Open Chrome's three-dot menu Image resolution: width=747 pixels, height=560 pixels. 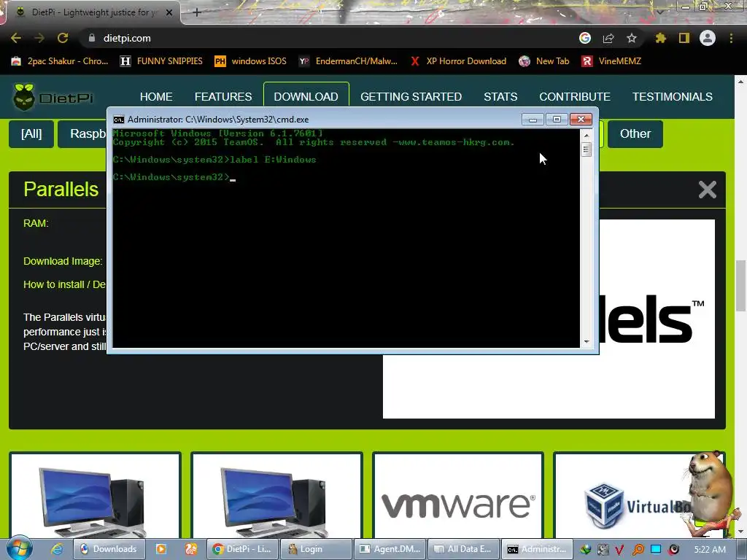pyautogui.click(x=731, y=38)
